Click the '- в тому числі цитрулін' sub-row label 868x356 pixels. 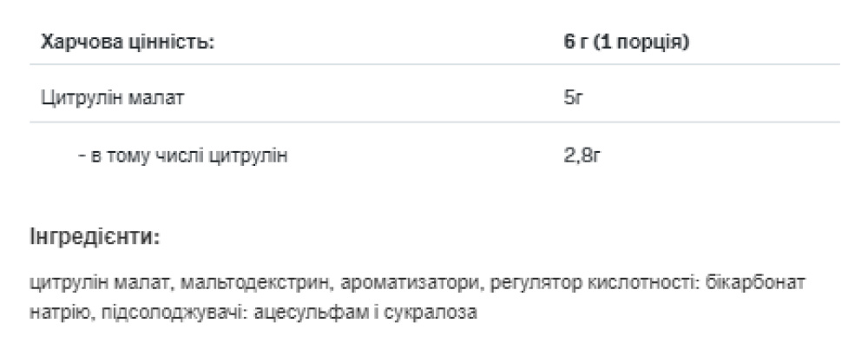tap(181, 155)
